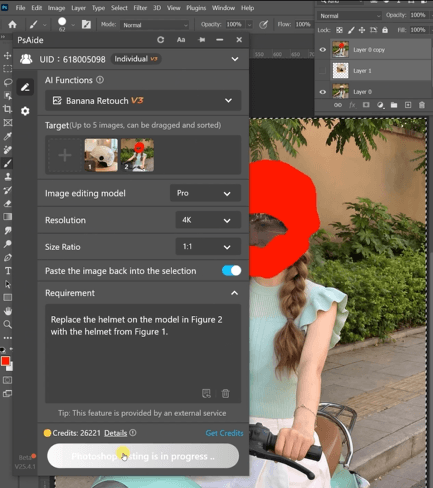Show the Layer 1 layer
Image resolution: width=433 pixels, height=488 pixels.
pos(322,71)
